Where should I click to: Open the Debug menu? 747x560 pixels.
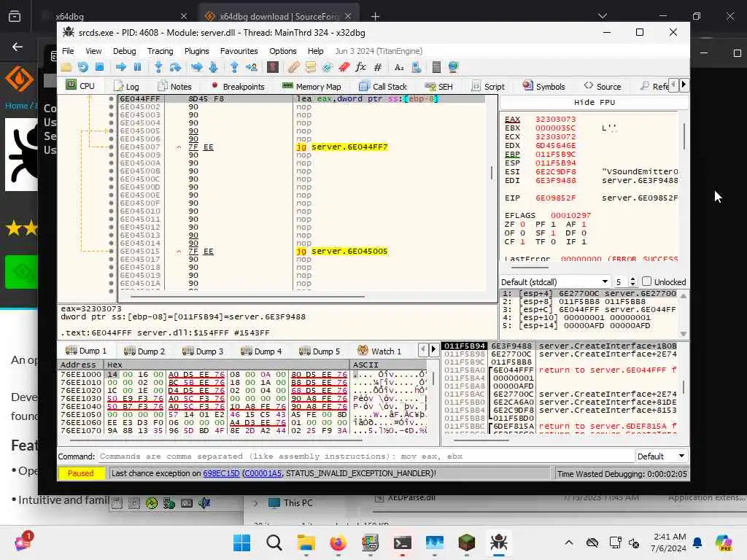(124, 51)
